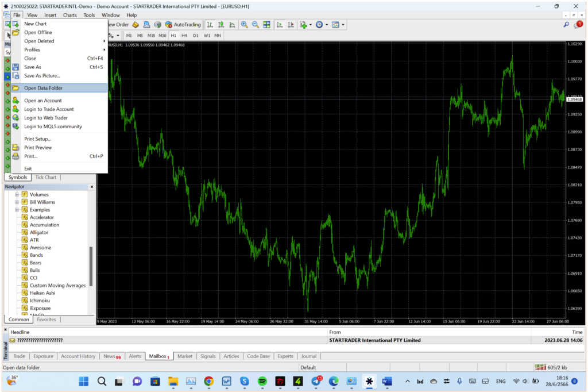
Task: Switch to the H4 timeframe
Action: click(x=184, y=36)
